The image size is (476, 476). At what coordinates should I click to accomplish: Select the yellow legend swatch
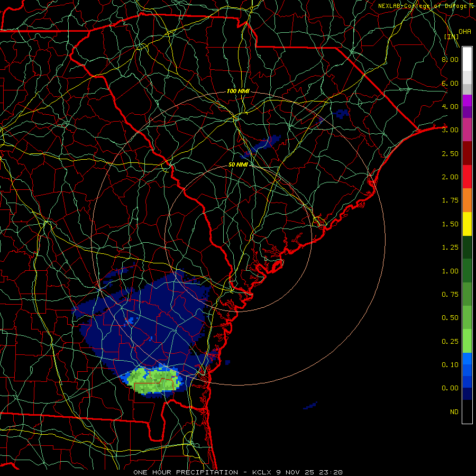point(467,224)
